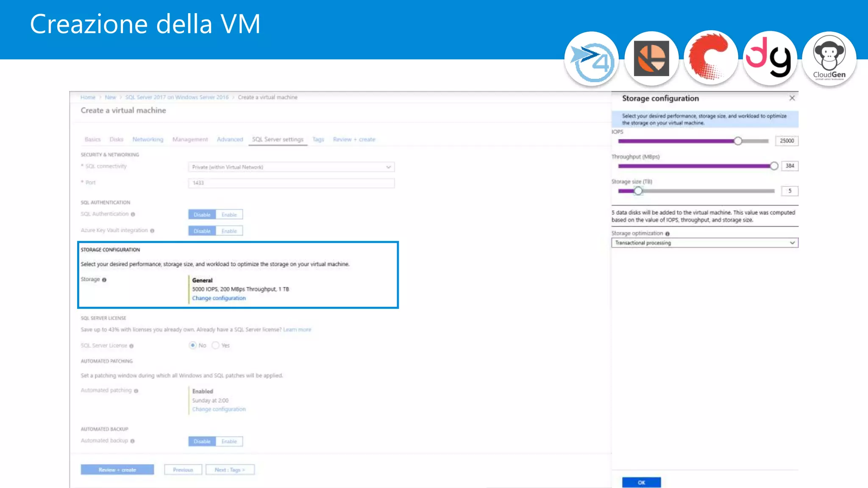This screenshot has height=488, width=868.
Task: Close the Storage configuration panel
Action: pyautogui.click(x=792, y=98)
